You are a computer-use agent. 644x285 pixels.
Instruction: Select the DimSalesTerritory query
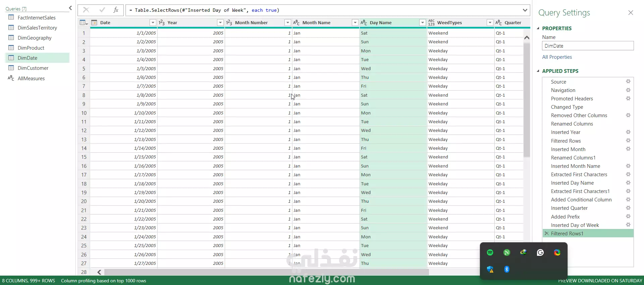click(x=37, y=28)
